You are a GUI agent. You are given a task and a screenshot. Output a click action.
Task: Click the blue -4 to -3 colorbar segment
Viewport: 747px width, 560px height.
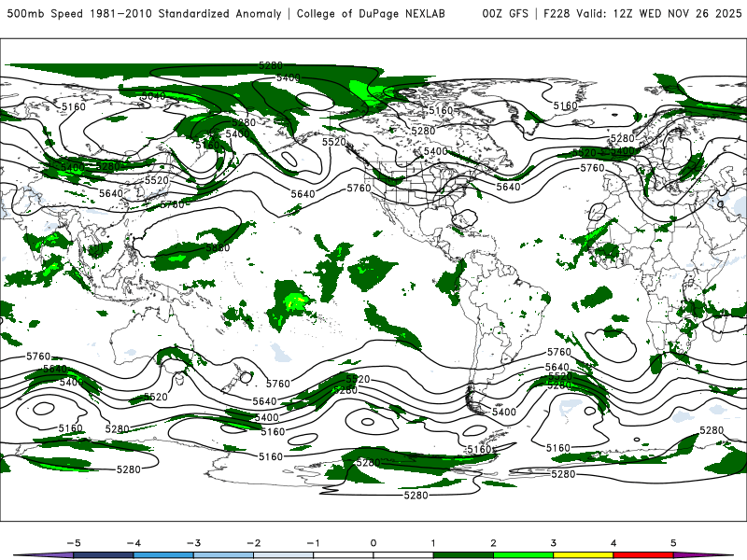pyautogui.click(x=163, y=555)
